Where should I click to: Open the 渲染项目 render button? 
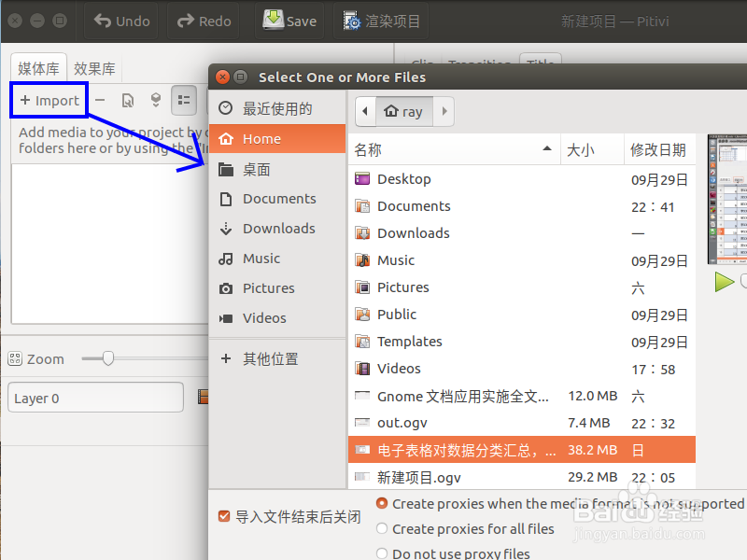381,21
